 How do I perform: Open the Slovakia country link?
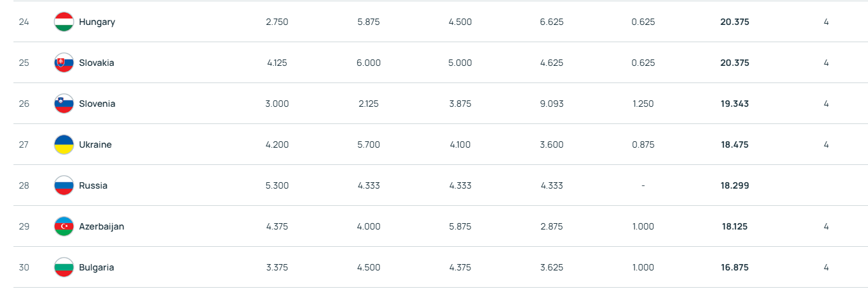tap(97, 63)
